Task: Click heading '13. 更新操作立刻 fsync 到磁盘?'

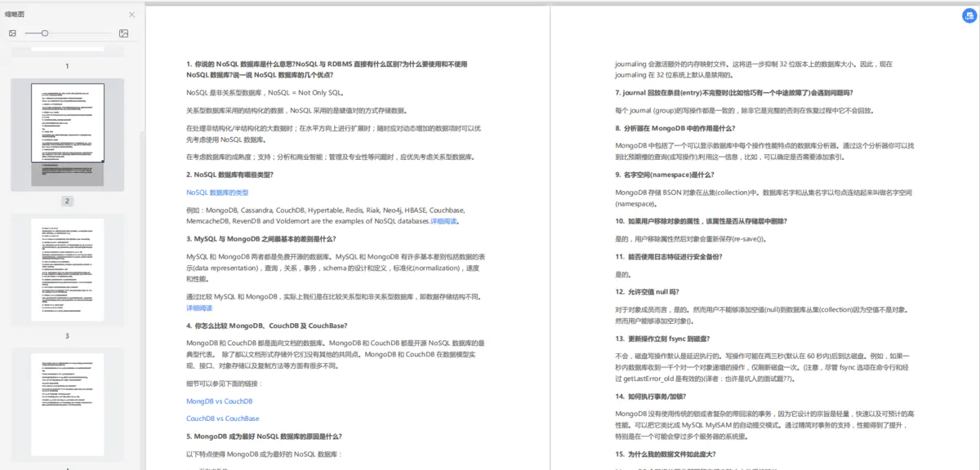Action: click(x=662, y=339)
